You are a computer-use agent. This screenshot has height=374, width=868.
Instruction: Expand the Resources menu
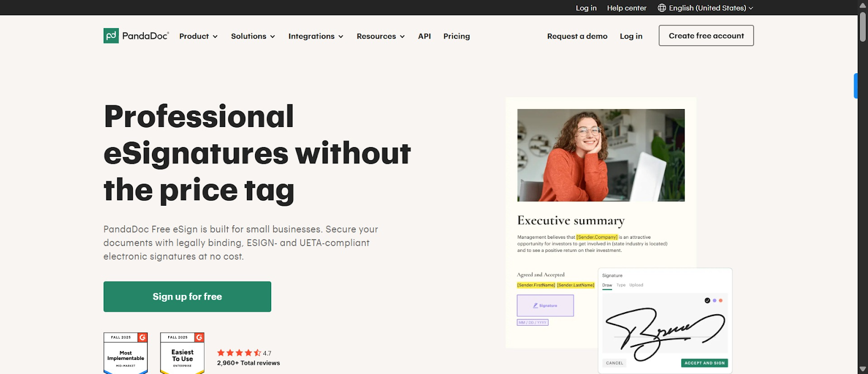[381, 36]
